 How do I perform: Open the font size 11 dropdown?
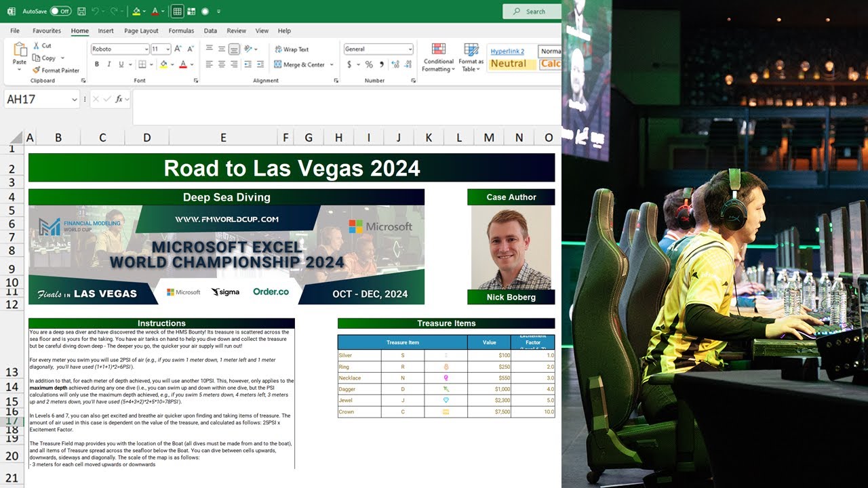(167, 49)
